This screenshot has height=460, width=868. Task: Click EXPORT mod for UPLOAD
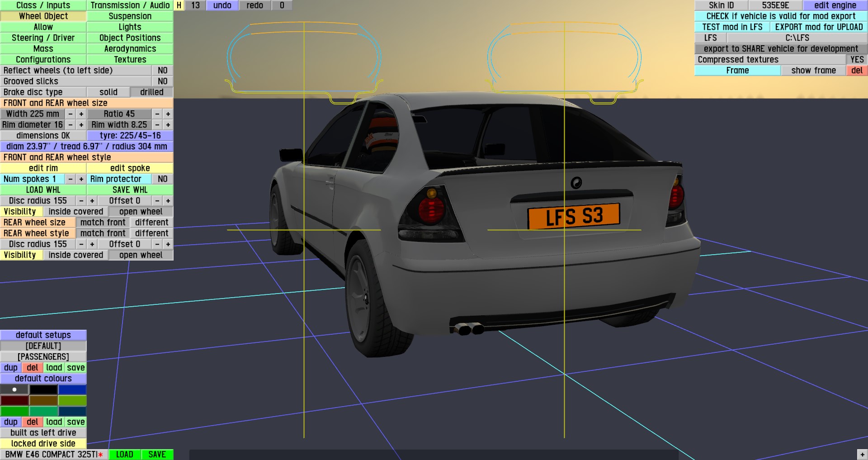pos(819,27)
